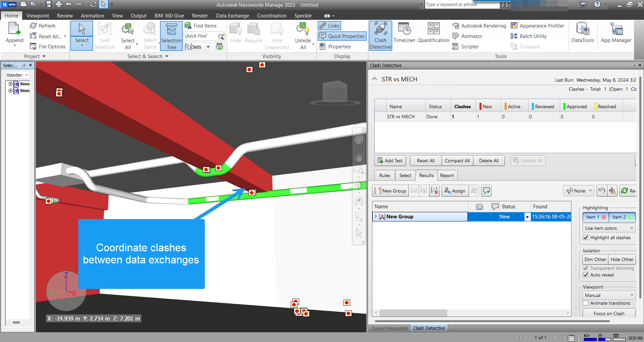Launch Batch Utility
644x342 pixels.
pyautogui.click(x=528, y=36)
